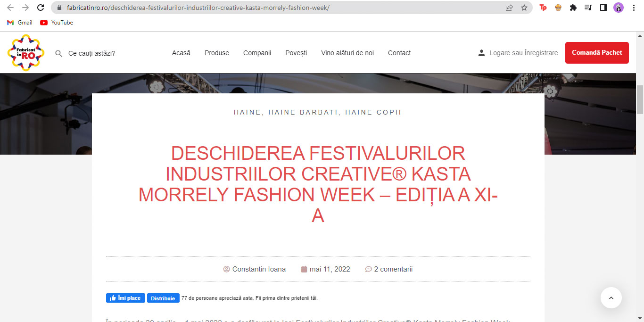Open the Chrome three-dot menu
The height and width of the screenshot is (322, 644).
pos(634,8)
